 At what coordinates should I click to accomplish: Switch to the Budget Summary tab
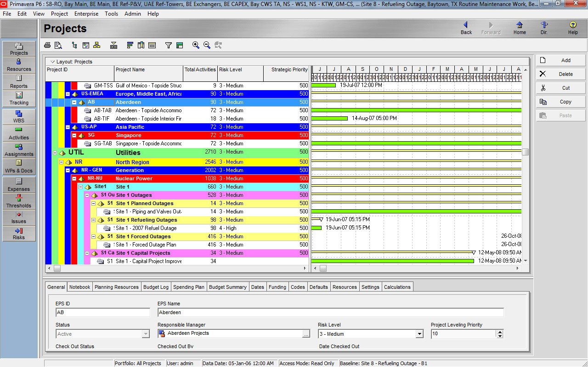(x=228, y=287)
